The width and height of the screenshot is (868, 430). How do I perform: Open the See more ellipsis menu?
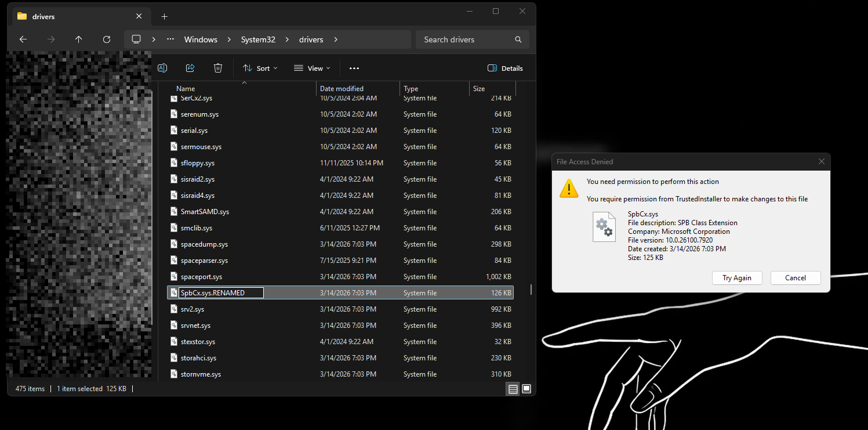click(x=354, y=68)
